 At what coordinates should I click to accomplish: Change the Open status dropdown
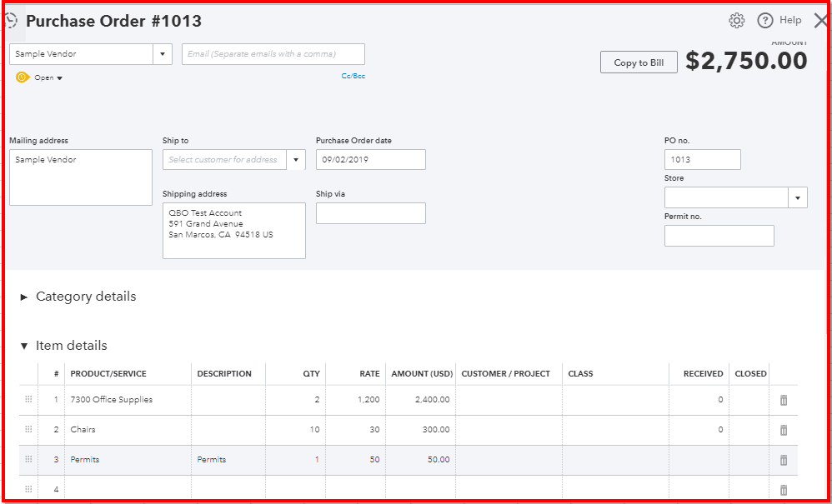[x=48, y=78]
